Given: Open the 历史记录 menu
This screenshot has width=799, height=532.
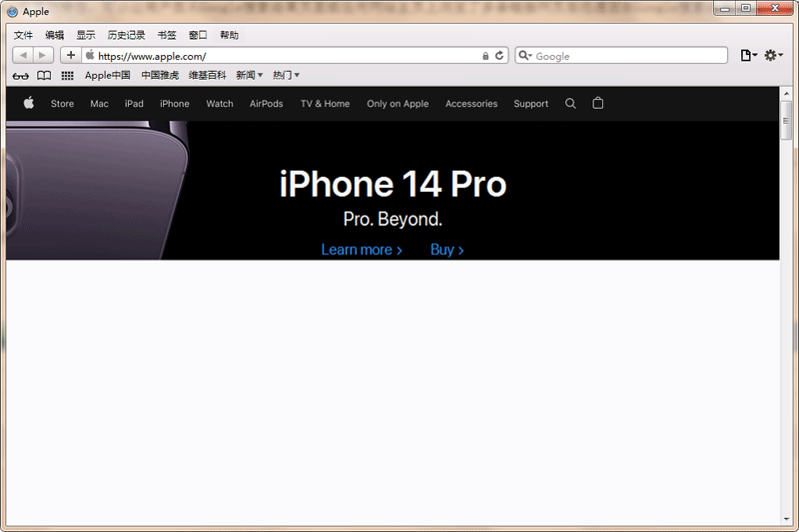Looking at the screenshot, I should (126, 35).
